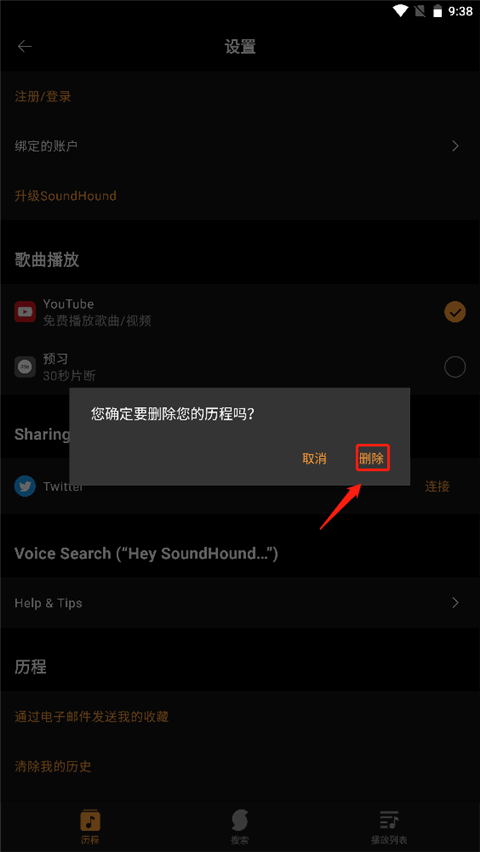Select the YouTube playback checkmark

[455, 312]
